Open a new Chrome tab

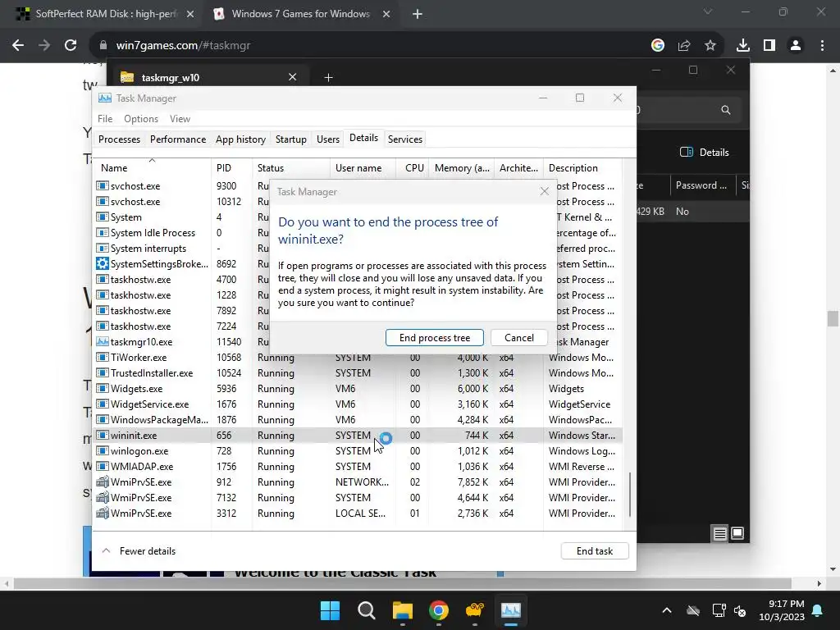point(418,14)
